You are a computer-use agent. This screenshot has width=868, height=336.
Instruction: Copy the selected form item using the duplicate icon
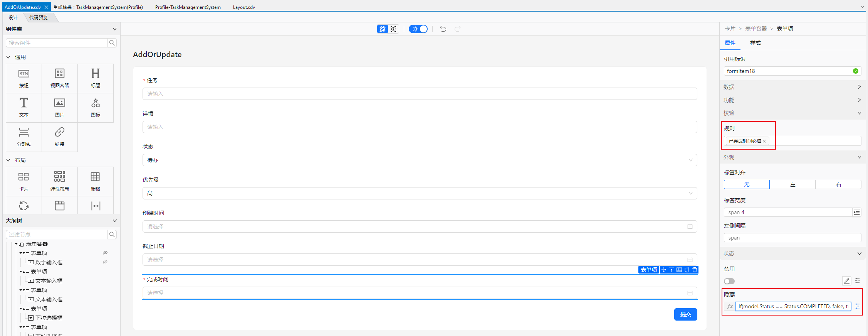[687, 270]
